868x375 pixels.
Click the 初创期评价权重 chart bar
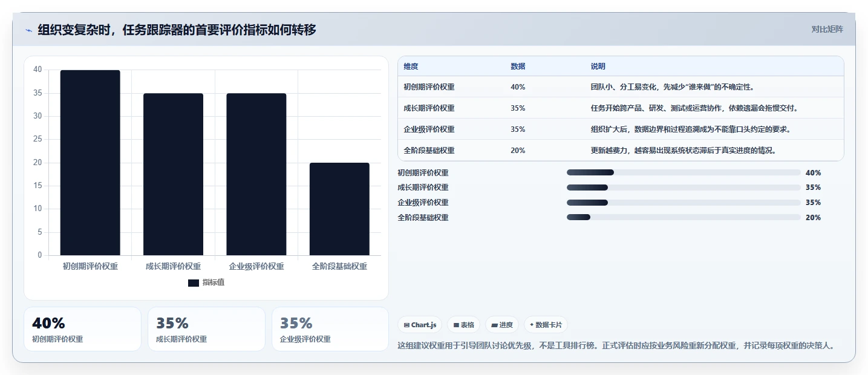pos(90,163)
